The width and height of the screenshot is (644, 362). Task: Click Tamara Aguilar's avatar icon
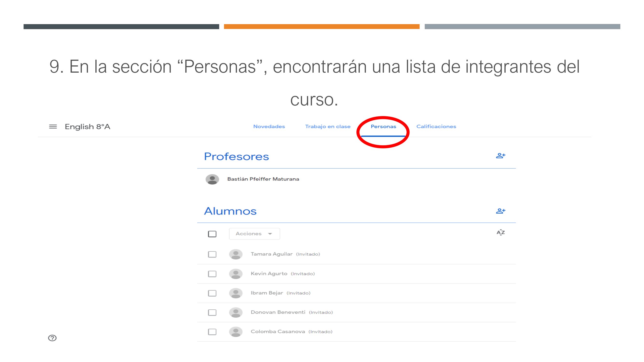click(236, 254)
